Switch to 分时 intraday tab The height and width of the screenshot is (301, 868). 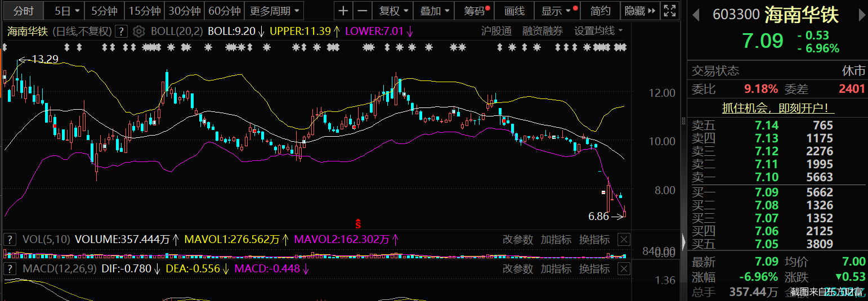pos(24,11)
